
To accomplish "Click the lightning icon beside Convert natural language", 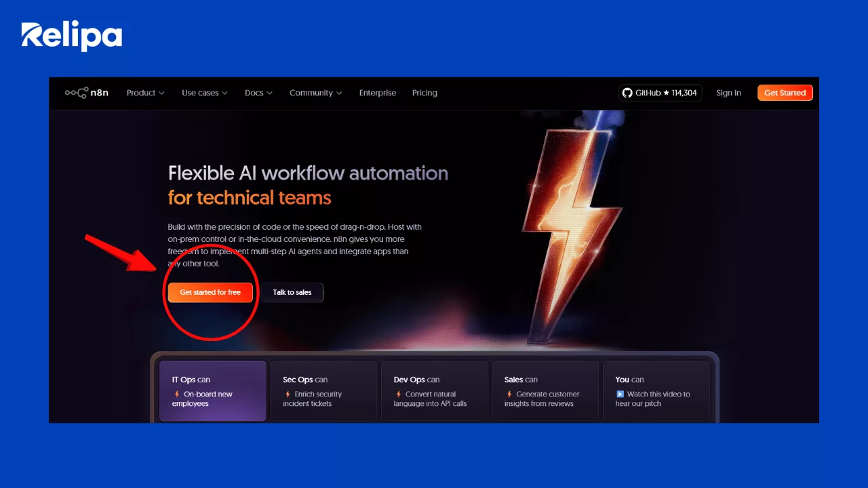I will (x=398, y=394).
